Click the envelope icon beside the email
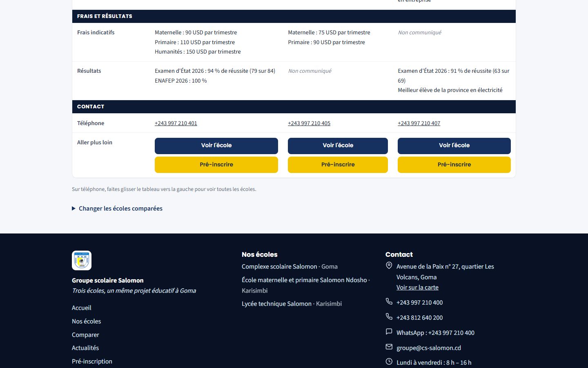This screenshot has width=588, height=368. [389, 347]
